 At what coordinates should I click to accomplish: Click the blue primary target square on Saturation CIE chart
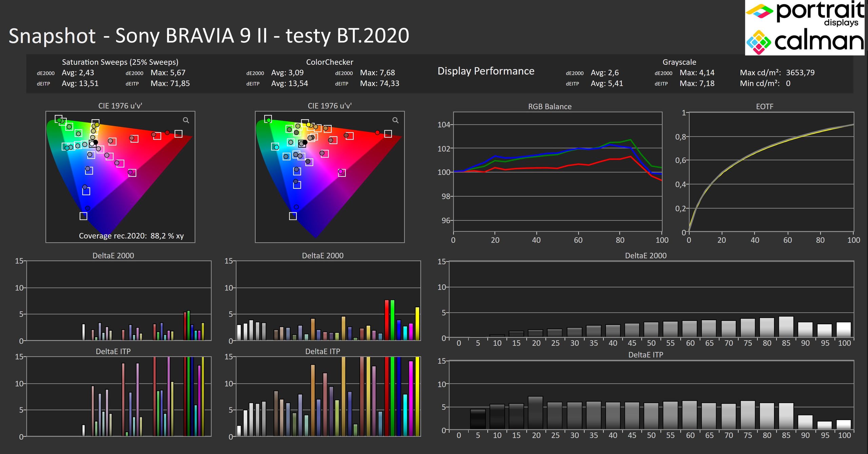coord(83,216)
